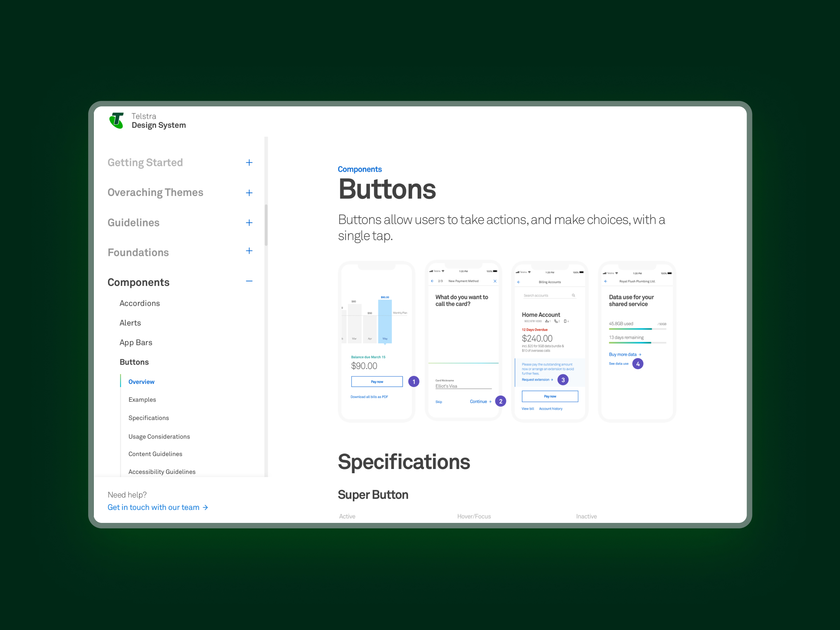Select Usage Considerations submenu item
The height and width of the screenshot is (630, 840).
pos(159,436)
